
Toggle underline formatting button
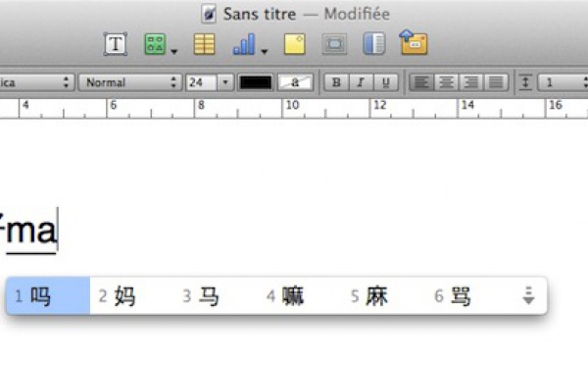click(x=385, y=82)
